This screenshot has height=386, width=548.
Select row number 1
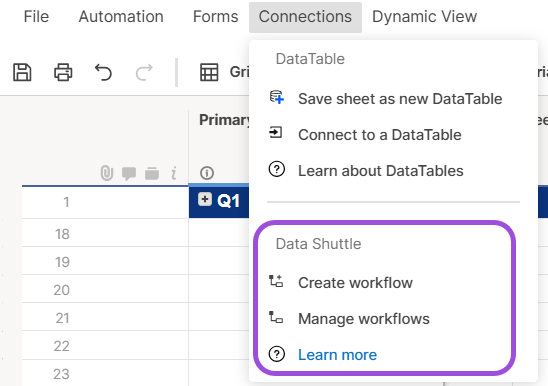pos(66,202)
